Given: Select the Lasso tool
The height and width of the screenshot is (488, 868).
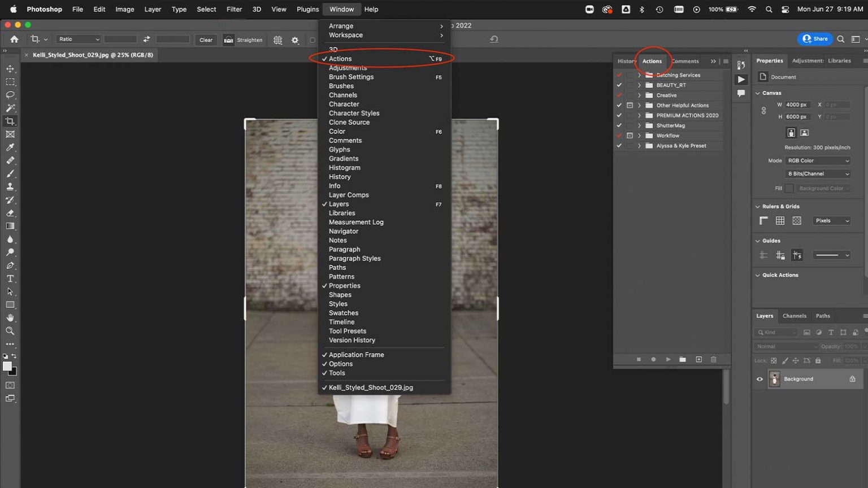Looking at the screenshot, I should tap(10, 95).
